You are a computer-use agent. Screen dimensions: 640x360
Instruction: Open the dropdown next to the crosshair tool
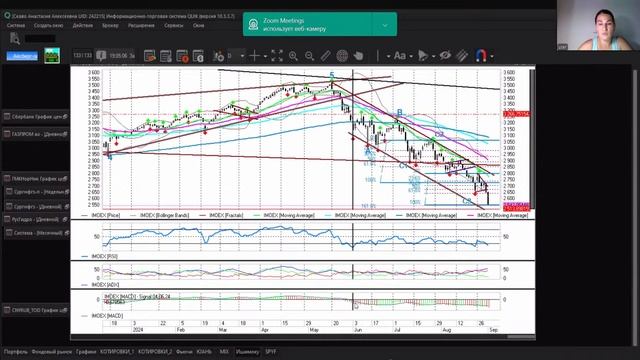click(265, 56)
